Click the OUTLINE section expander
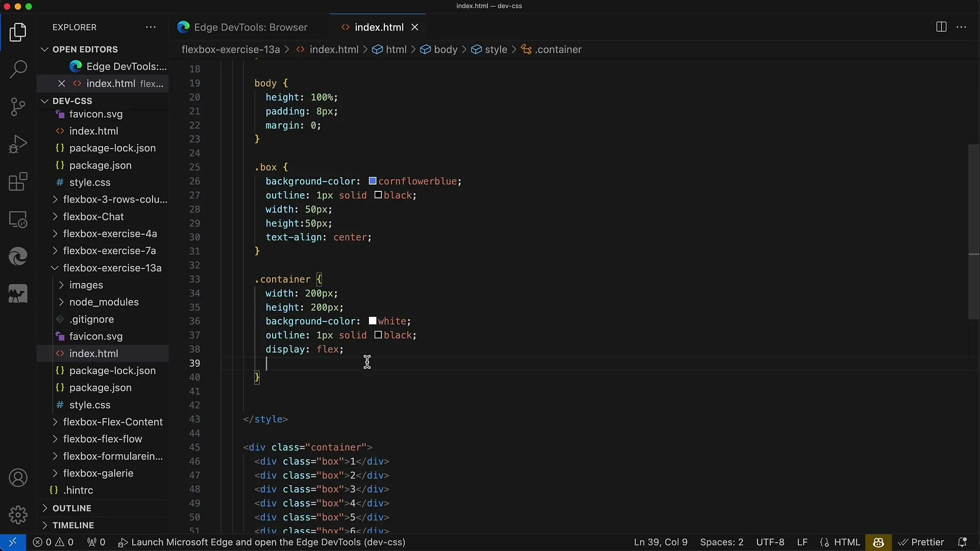This screenshot has width=980, height=551. [x=44, y=508]
